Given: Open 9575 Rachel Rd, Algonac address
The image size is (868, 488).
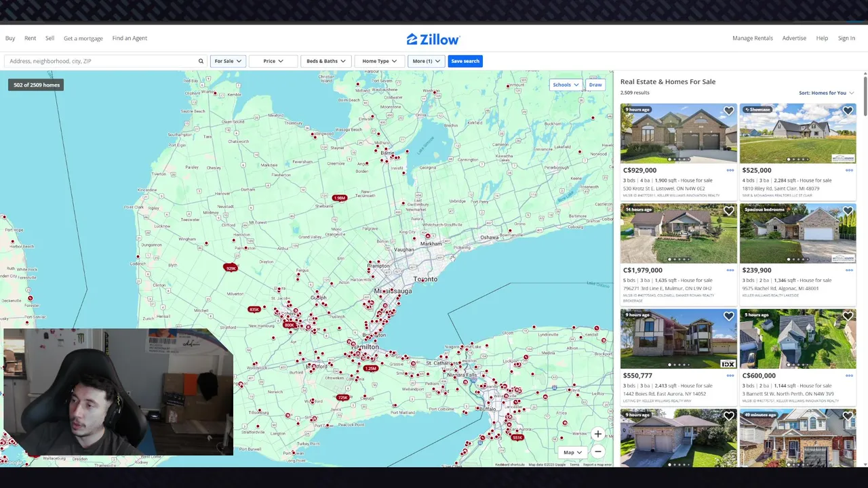Looking at the screenshot, I should [x=780, y=288].
